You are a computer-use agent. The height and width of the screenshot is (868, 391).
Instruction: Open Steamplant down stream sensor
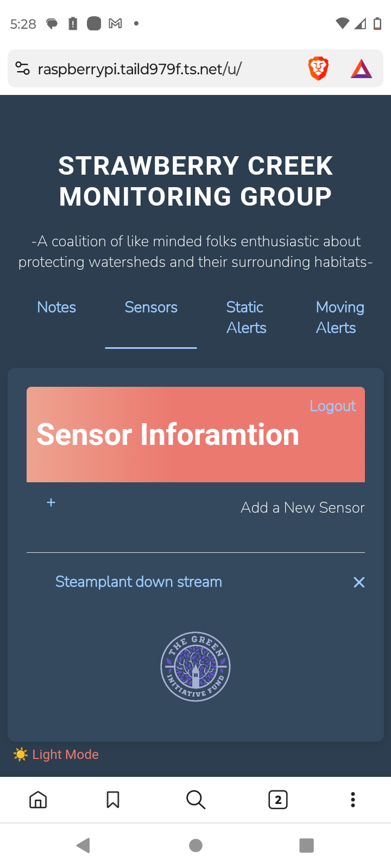pyautogui.click(x=138, y=582)
